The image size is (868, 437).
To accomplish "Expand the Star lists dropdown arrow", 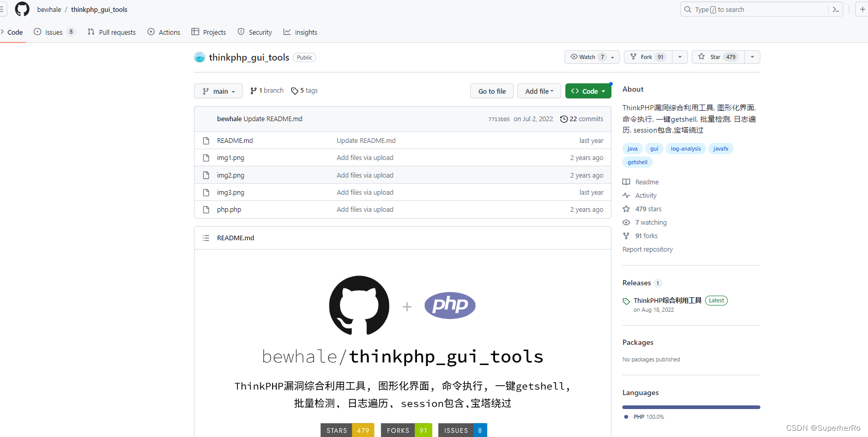I will 752,57.
